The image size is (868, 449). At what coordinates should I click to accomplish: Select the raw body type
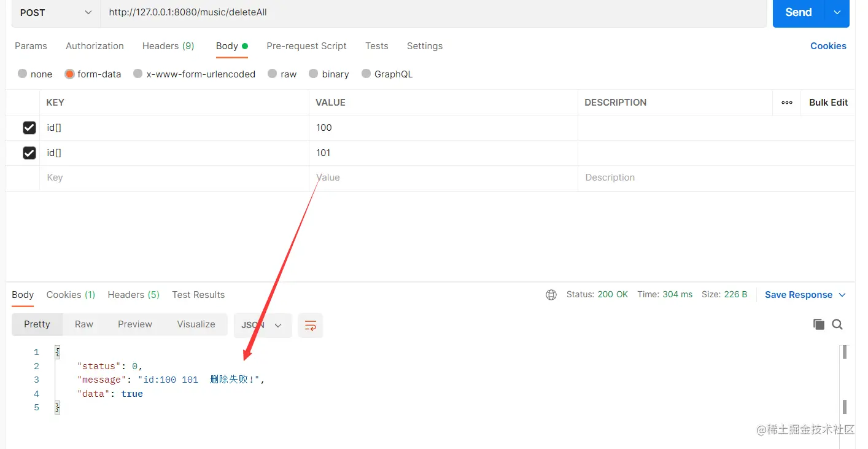pyautogui.click(x=282, y=74)
